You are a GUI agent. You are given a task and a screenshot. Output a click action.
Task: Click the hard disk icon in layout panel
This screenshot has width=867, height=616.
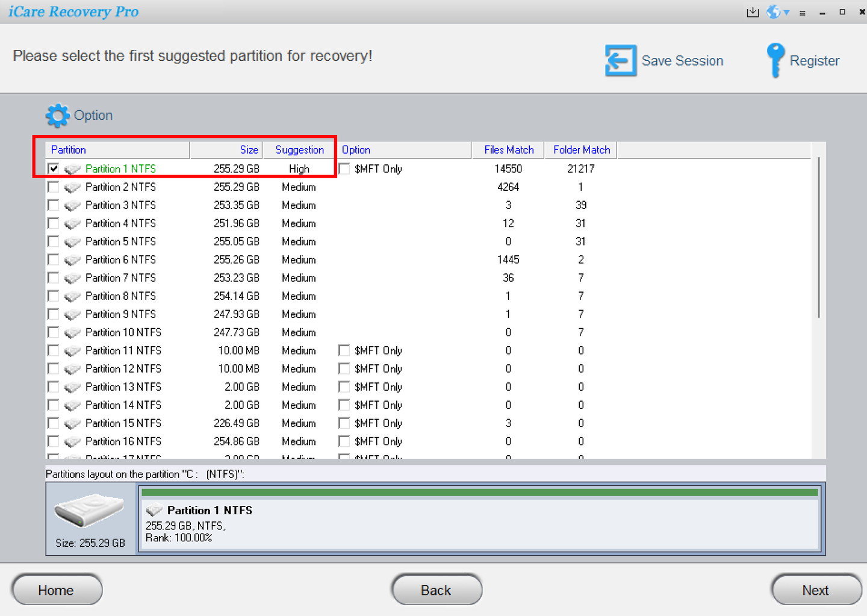click(90, 512)
